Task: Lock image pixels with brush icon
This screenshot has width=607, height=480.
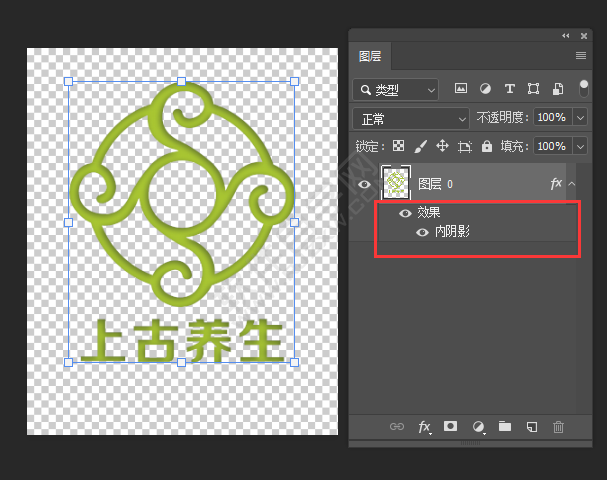Action: pyautogui.click(x=420, y=146)
